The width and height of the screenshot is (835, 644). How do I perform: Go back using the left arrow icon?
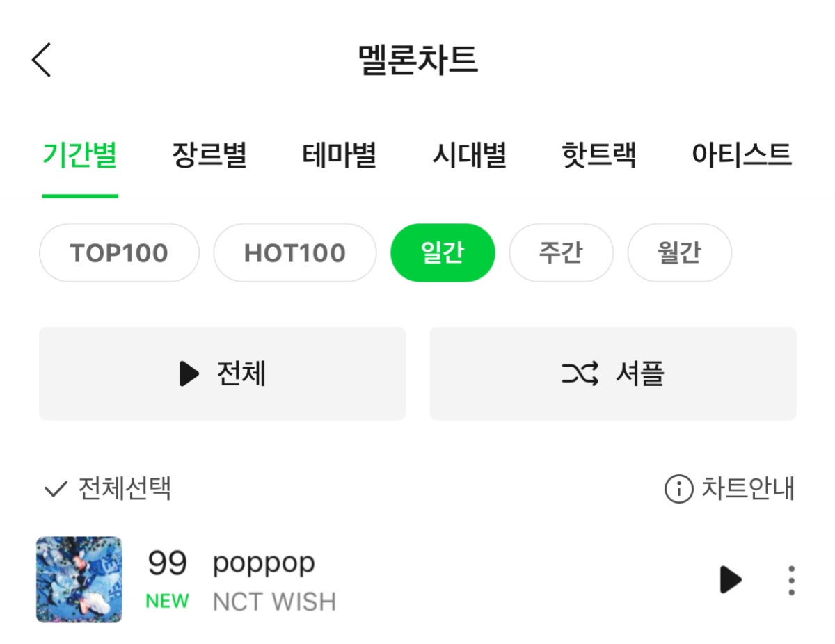point(42,60)
